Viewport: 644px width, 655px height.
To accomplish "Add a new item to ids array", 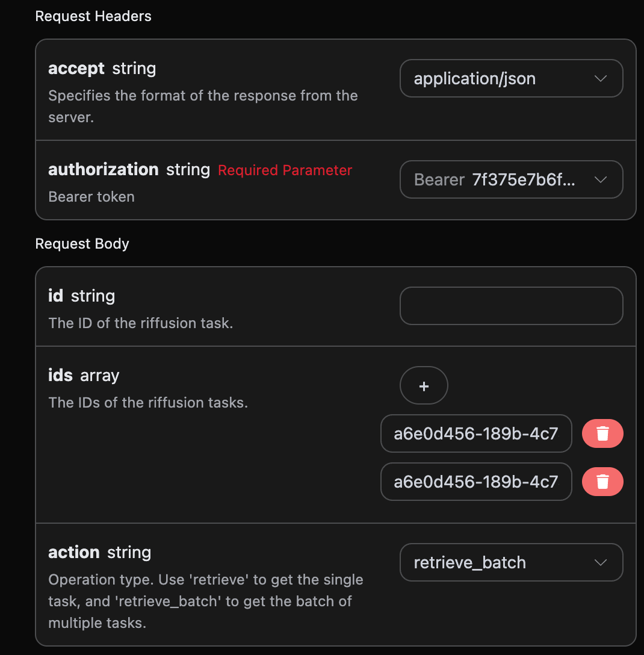I will (x=424, y=386).
